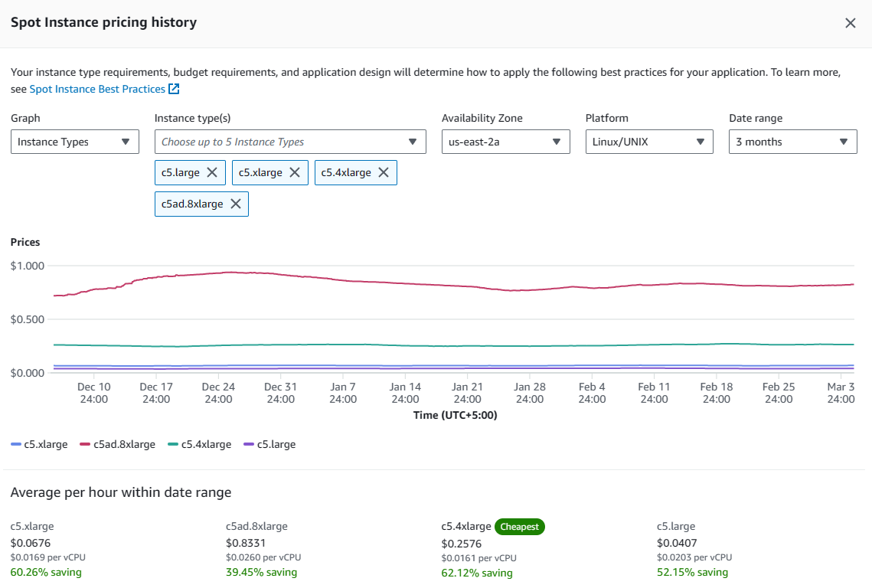Toggle c5.4xlarge series in chart legend
This screenshot has height=588, width=872.
199,444
